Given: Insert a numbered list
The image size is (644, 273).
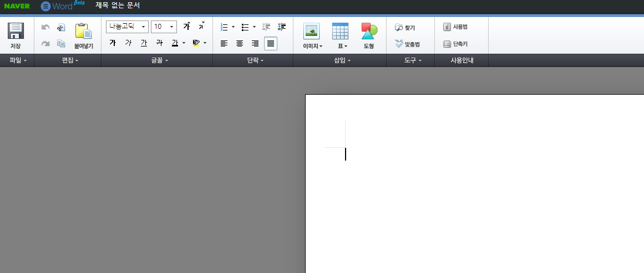Looking at the screenshot, I should [x=224, y=27].
